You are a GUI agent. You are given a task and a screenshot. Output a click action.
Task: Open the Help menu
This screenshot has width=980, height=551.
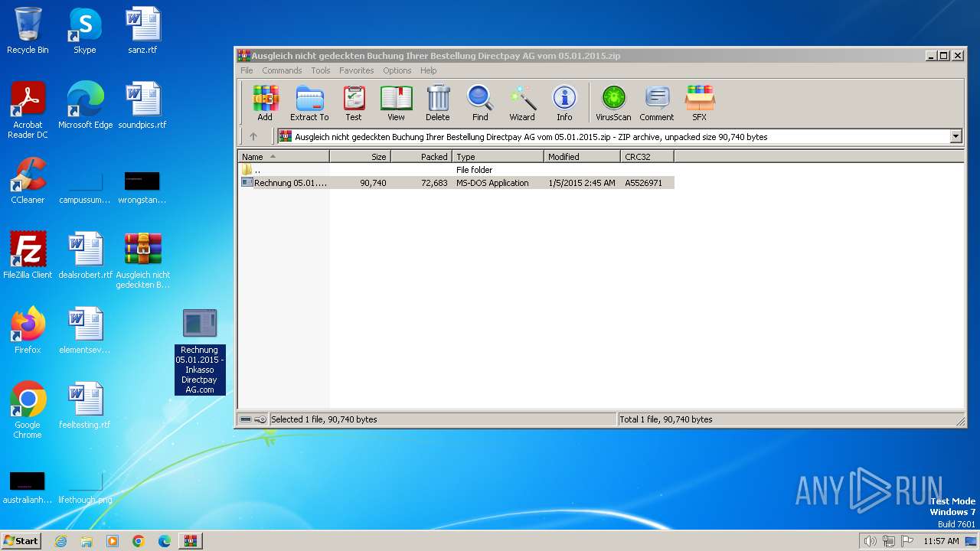pyautogui.click(x=429, y=70)
